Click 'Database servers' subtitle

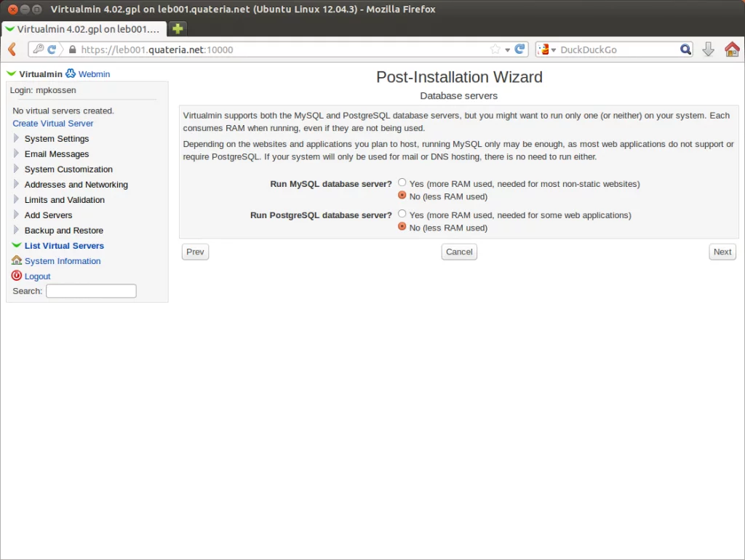point(458,95)
